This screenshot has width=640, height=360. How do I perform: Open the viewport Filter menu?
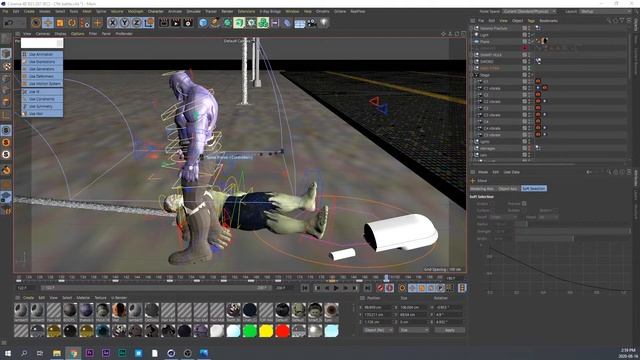(93, 34)
